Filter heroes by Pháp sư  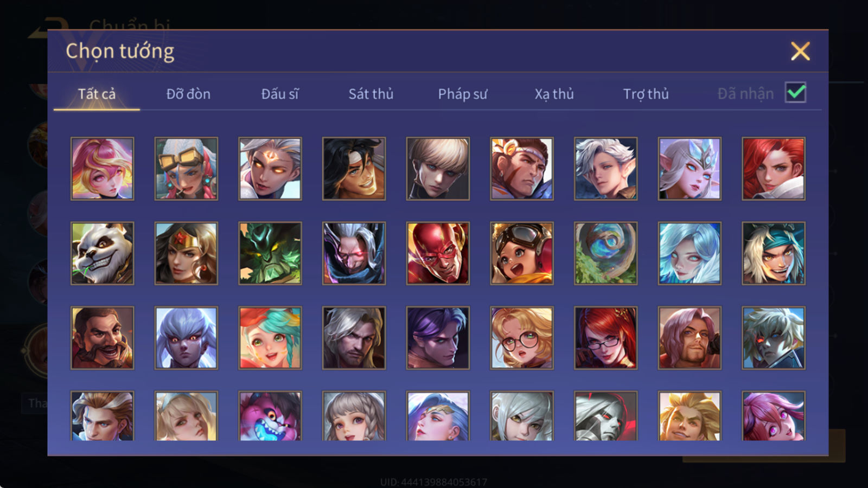click(x=463, y=94)
